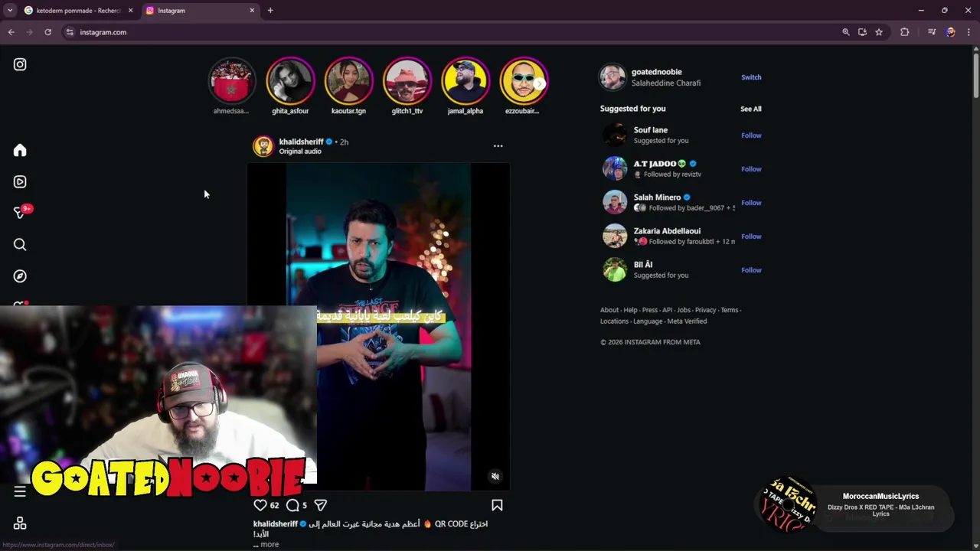This screenshot has height=551, width=980.
Task: Switch to ketoderm pommade browser tab
Action: pos(77,11)
